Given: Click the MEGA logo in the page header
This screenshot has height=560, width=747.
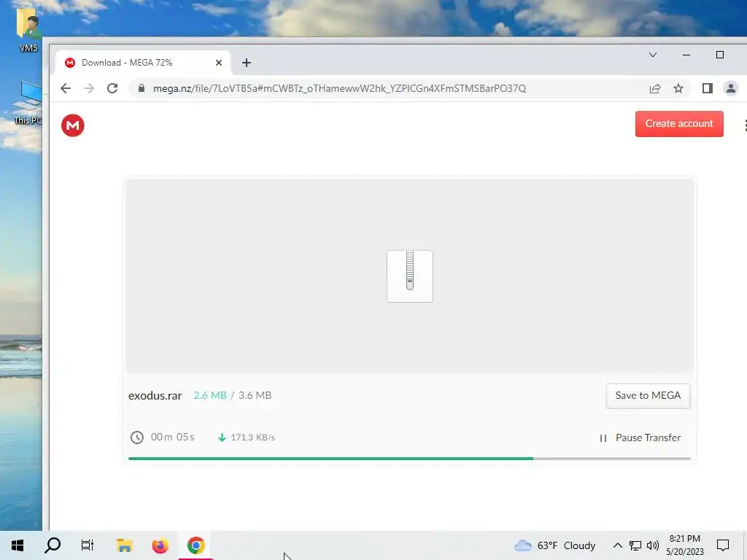Looking at the screenshot, I should coord(72,125).
